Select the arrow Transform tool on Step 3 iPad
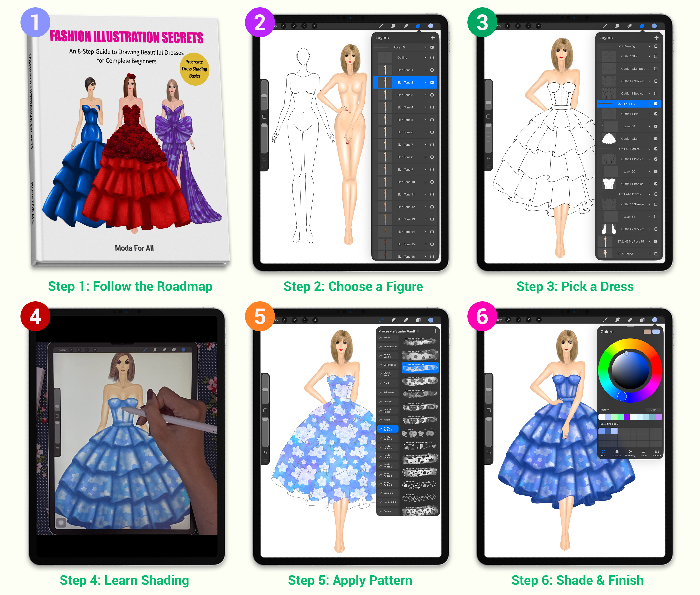700x595 pixels. click(x=538, y=26)
